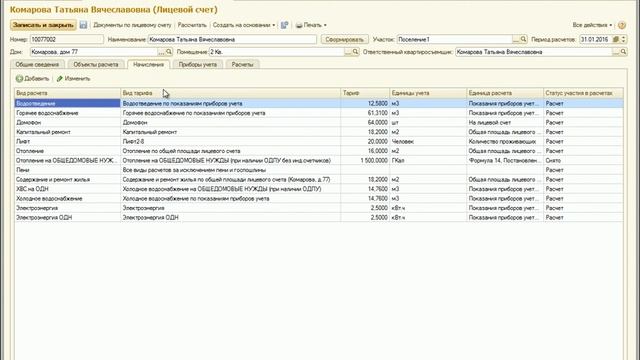The height and width of the screenshot is (360, 640).
Task: Expand the Создать на основании menu
Action: pos(244,25)
